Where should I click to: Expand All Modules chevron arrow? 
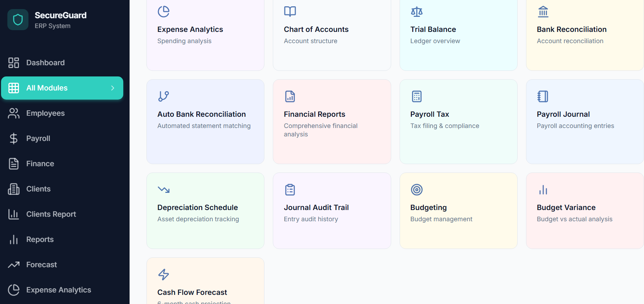point(113,88)
